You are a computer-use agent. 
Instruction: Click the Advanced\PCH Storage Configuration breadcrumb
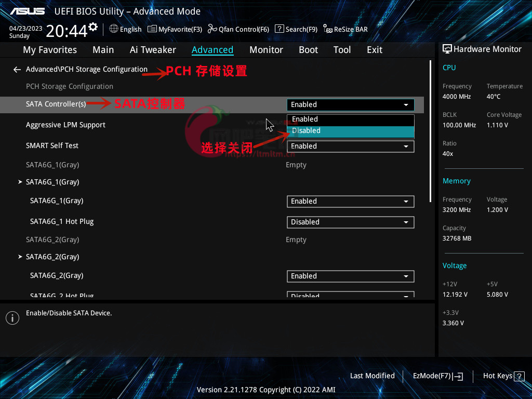[87, 69]
